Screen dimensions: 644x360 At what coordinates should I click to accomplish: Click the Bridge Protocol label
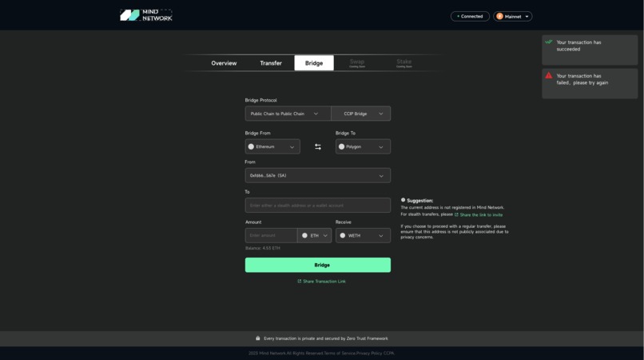pos(260,100)
